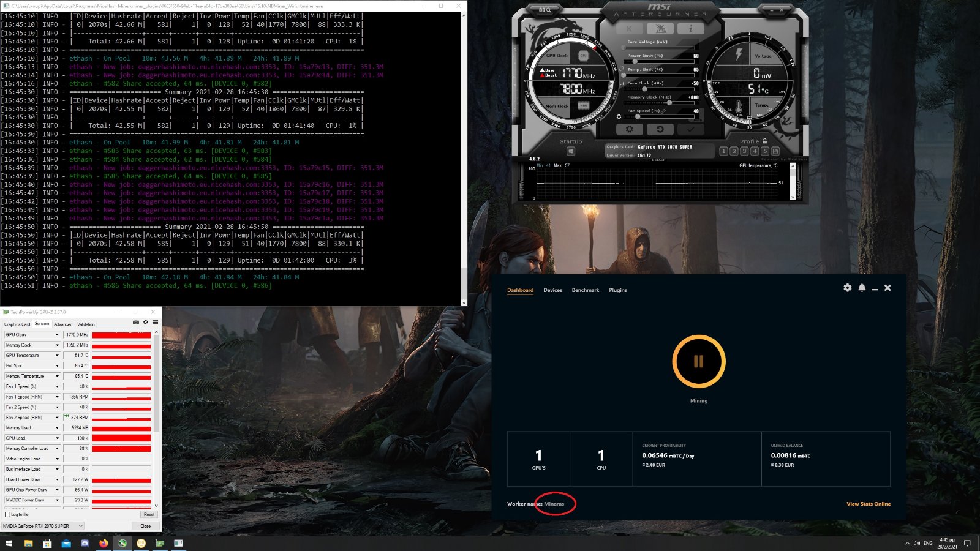Open NiceHash settings gear icon
Image resolution: width=980 pixels, height=551 pixels.
[x=848, y=288]
